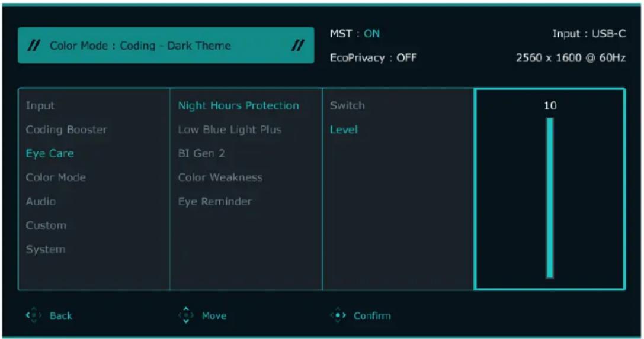Select Eye Care in main menu
The width and height of the screenshot is (644, 339).
tap(50, 153)
